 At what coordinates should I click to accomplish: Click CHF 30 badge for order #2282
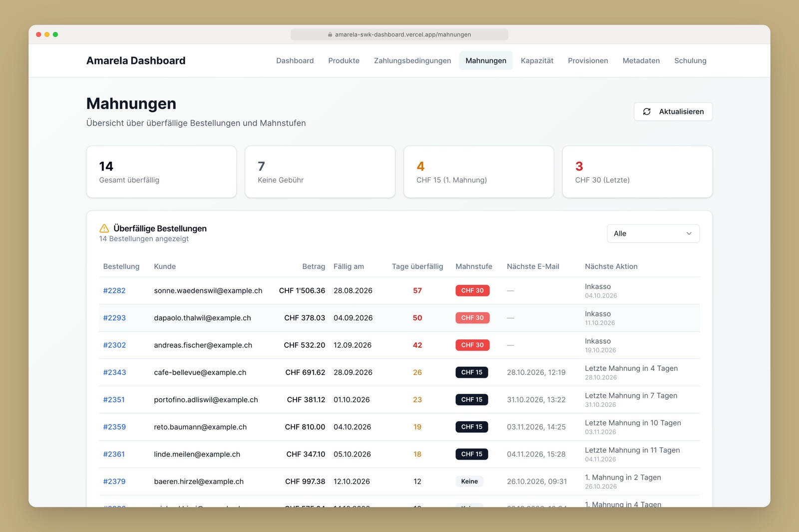(472, 291)
